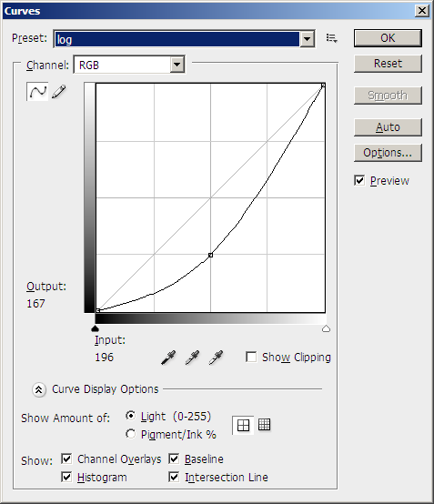Pick the gray point eyedropper

coord(192,358)
